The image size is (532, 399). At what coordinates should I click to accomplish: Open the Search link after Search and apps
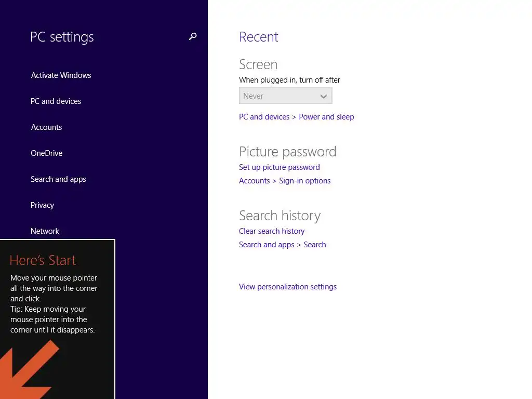pyautogui.click(x=315, y=245)
